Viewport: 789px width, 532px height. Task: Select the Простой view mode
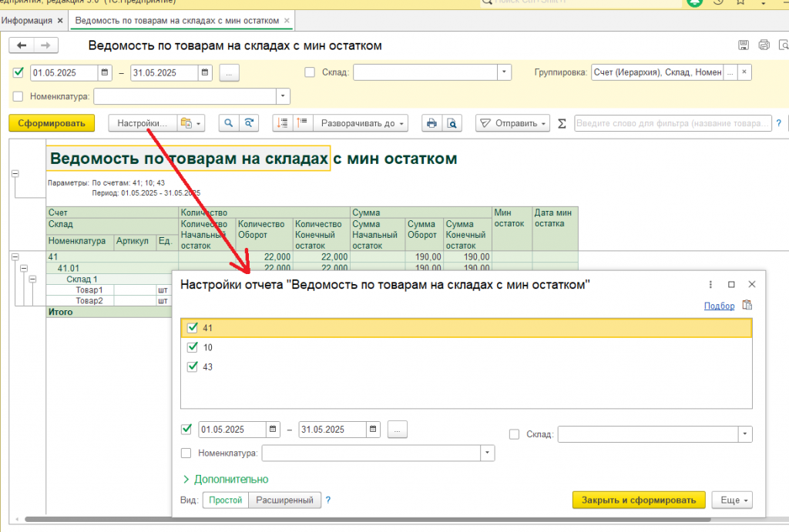[226, 500]
